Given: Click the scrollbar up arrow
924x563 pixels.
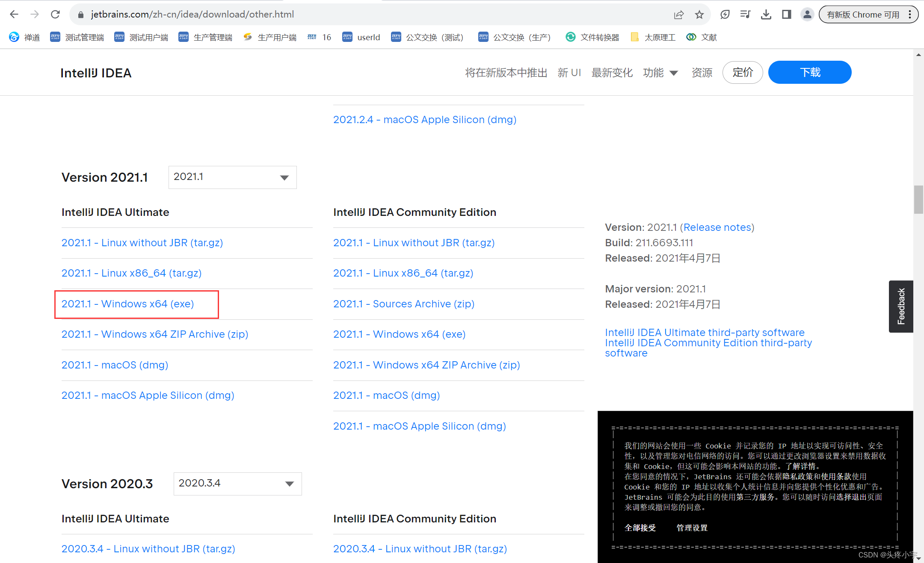Looking at the screenshot, I should [918, 55].
